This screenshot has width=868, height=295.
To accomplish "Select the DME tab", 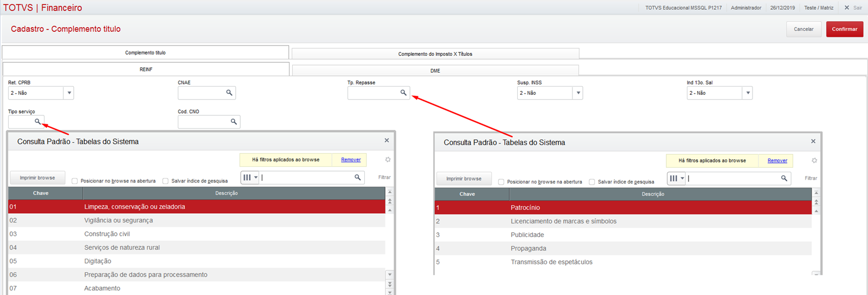I will (x=435, y=71).
